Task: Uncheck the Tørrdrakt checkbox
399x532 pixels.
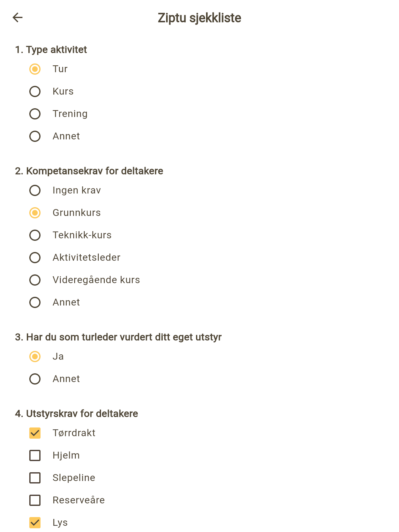Action: 35,433
